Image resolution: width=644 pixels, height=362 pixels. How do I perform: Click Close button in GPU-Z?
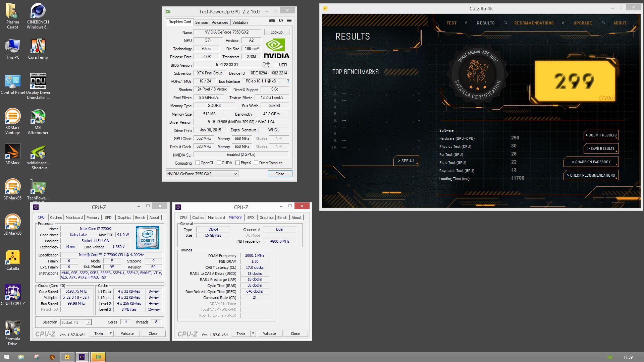(280, 174)
